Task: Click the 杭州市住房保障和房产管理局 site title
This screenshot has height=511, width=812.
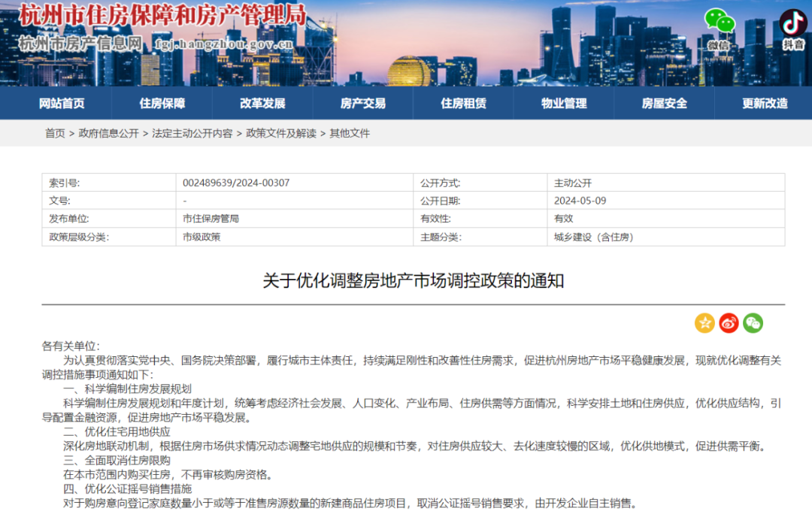Action: 162,15
